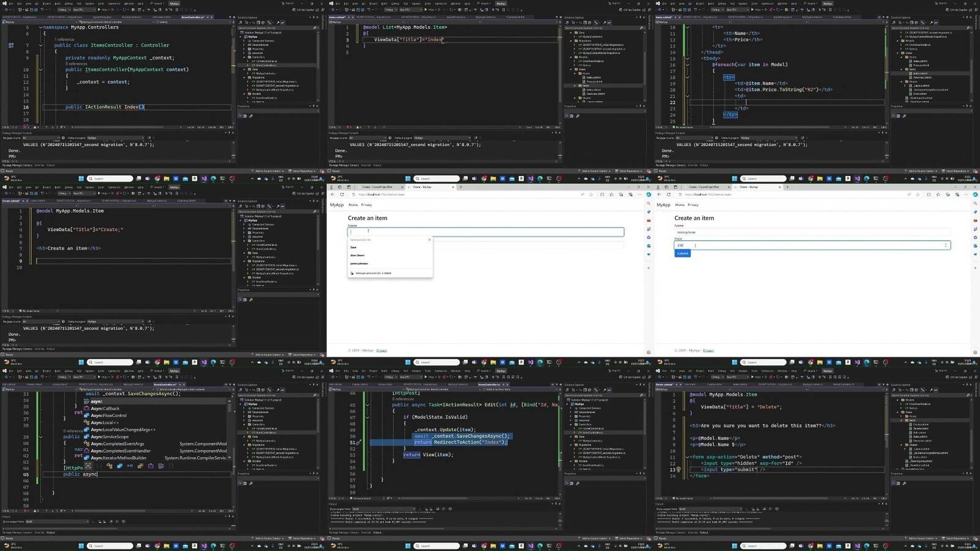The image size is (980, 551).
Task: Open Privacy nav link in the autofill-popup browser
Action: tap(366, 205)
